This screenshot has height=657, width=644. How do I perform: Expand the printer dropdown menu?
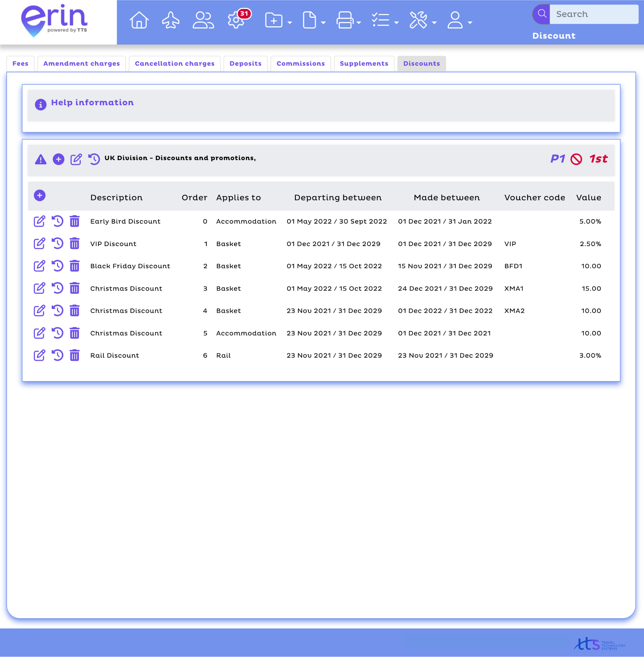348,21
